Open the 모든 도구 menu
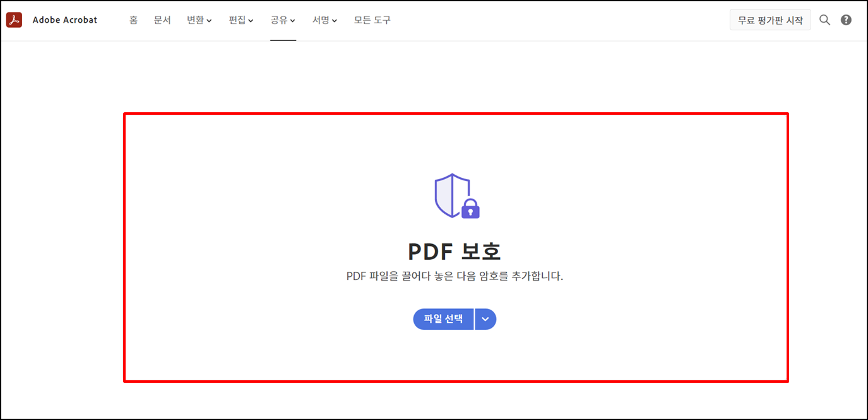The width and height of the screenshot is (868, 420). tap(372, 20)
